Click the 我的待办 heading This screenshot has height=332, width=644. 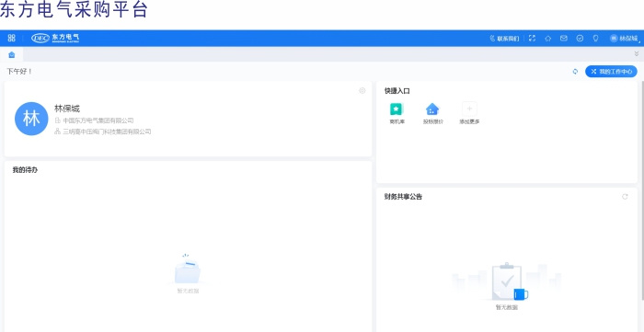click(25, 170)
